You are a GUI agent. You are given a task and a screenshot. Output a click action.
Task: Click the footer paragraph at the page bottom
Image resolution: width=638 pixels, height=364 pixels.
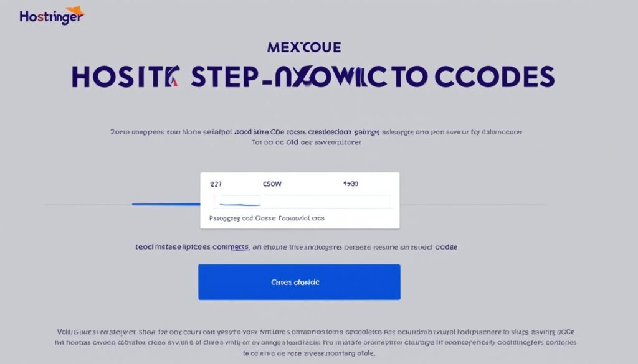(317, 342)
